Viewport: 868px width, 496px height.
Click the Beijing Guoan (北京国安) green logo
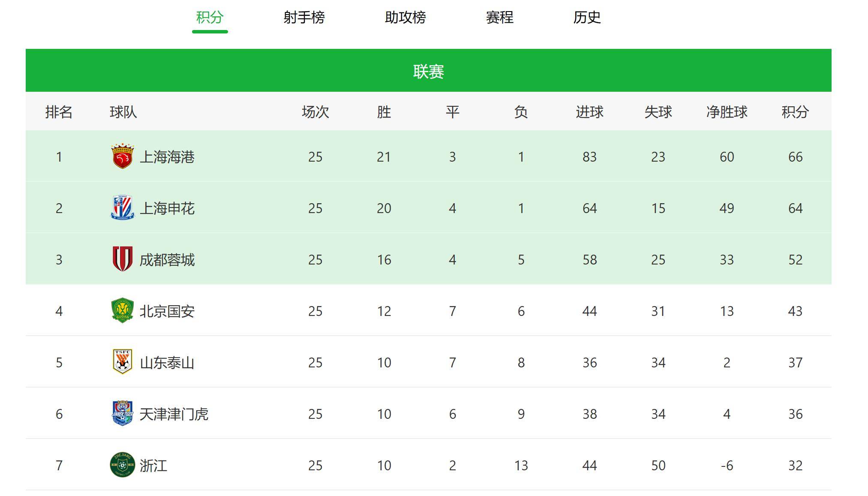122,310
